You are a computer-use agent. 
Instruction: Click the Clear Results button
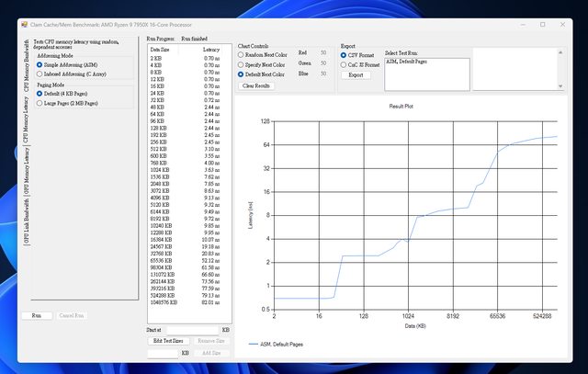(257, 85)
